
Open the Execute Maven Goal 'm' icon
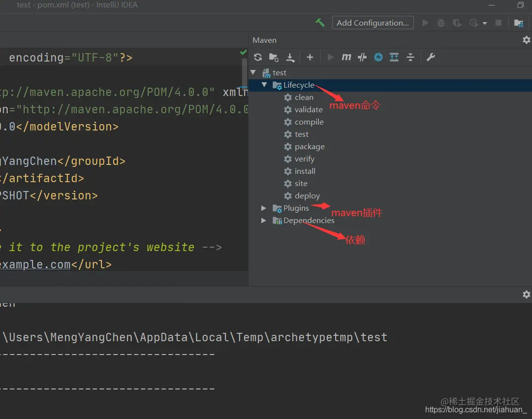pos(346,57)
